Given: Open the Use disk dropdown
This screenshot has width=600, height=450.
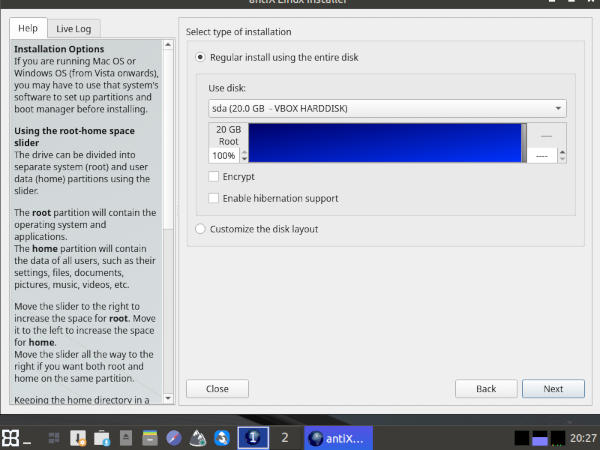Looking at the screenshot, I should pyautogui.click(x=387, y=108).
